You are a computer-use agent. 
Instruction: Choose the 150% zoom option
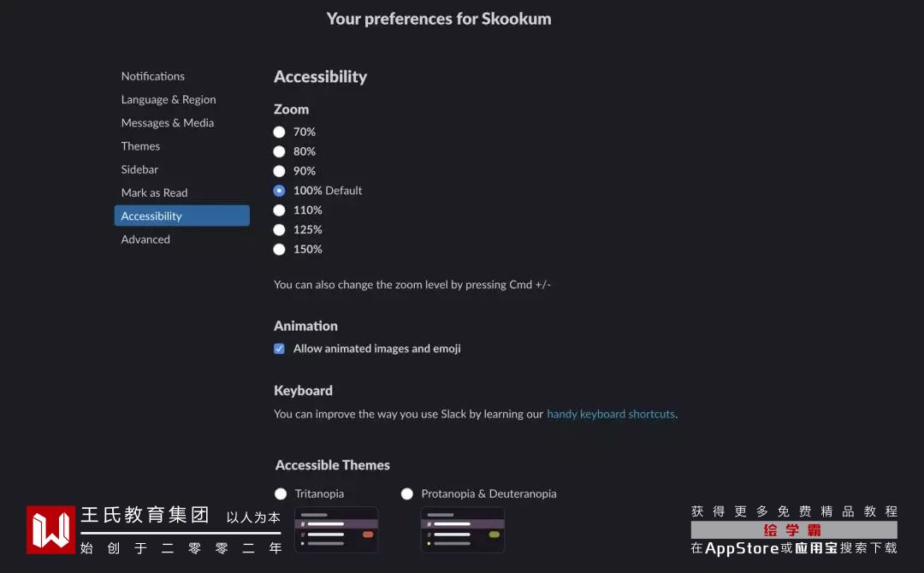[x=279, y=250]
